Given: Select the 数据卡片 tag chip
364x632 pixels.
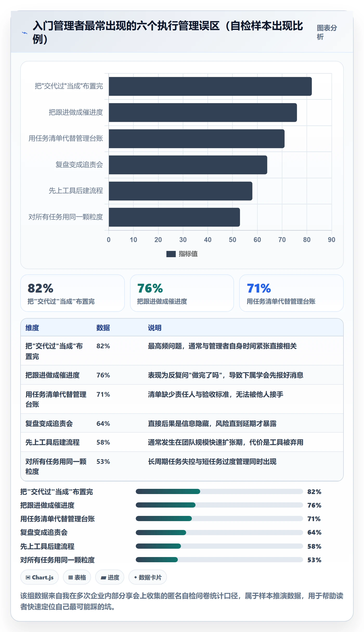Looking at the screenshot, I should point(148,577).
